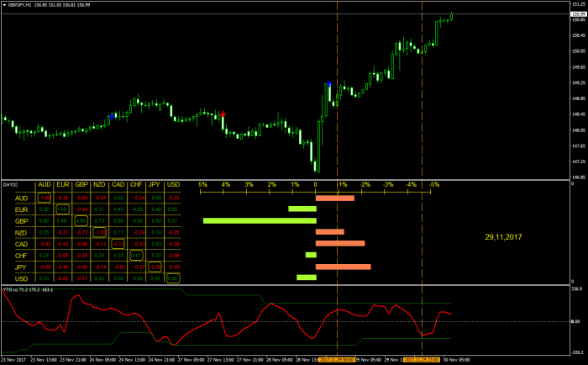Click the CHF column header
588x365 pixels.
click(136, 184)
